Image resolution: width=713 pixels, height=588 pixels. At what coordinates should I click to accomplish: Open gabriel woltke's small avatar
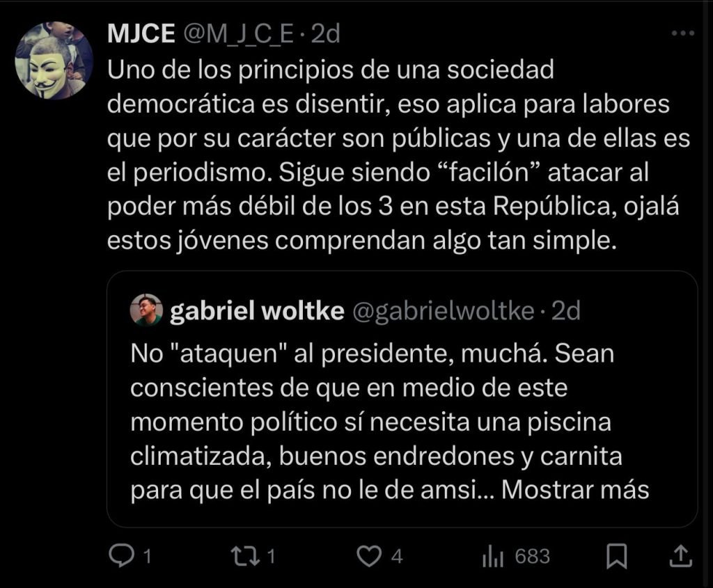click(x=146, y=310)
